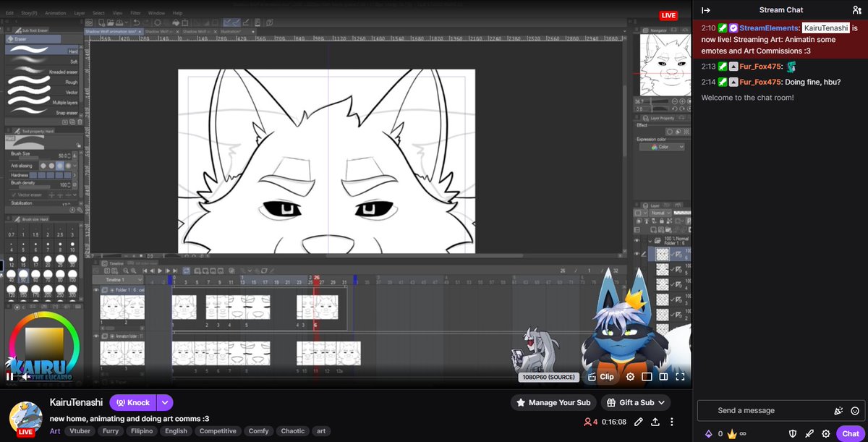Select the Multiple layers eraser sub tool
Image resolution: width=868 pixels, height=442 pixels.
click(x=43, y=102)
